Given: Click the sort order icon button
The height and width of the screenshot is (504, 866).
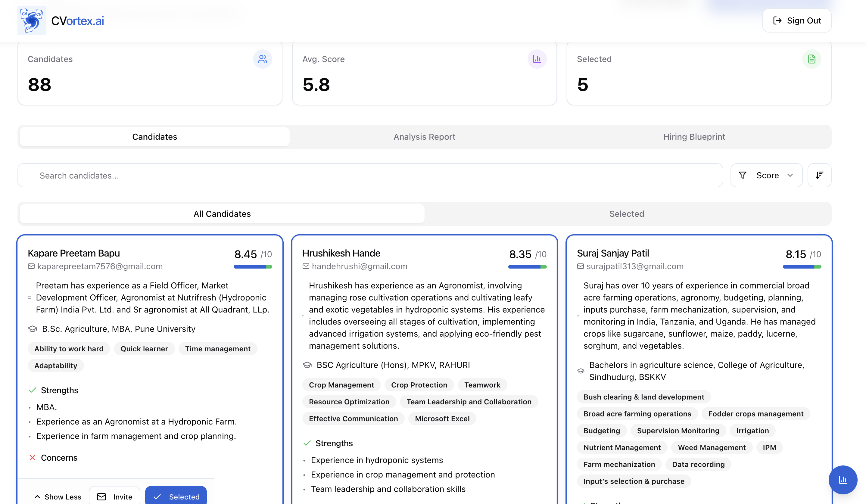Looking at the screenshot, I should (819, 175).
